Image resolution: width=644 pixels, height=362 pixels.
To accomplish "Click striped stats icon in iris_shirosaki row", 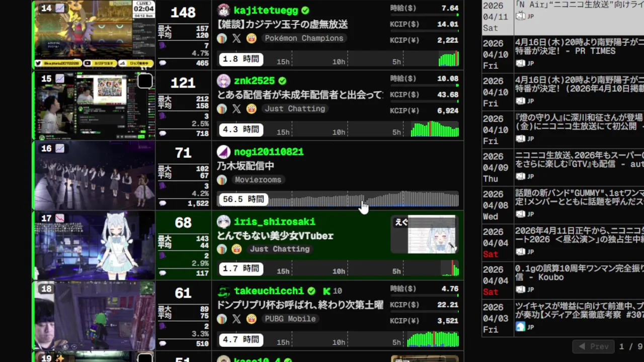I will pyautogui.click(x=222, y=249).
